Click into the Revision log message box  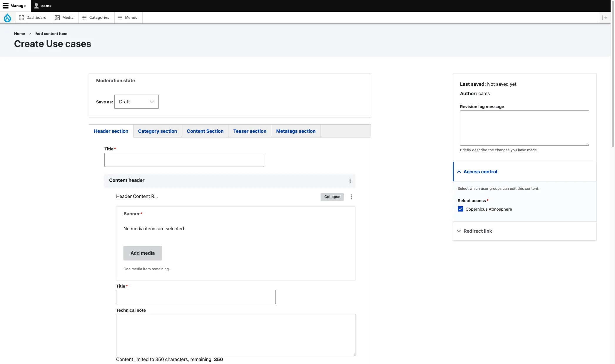click(524, 128)
